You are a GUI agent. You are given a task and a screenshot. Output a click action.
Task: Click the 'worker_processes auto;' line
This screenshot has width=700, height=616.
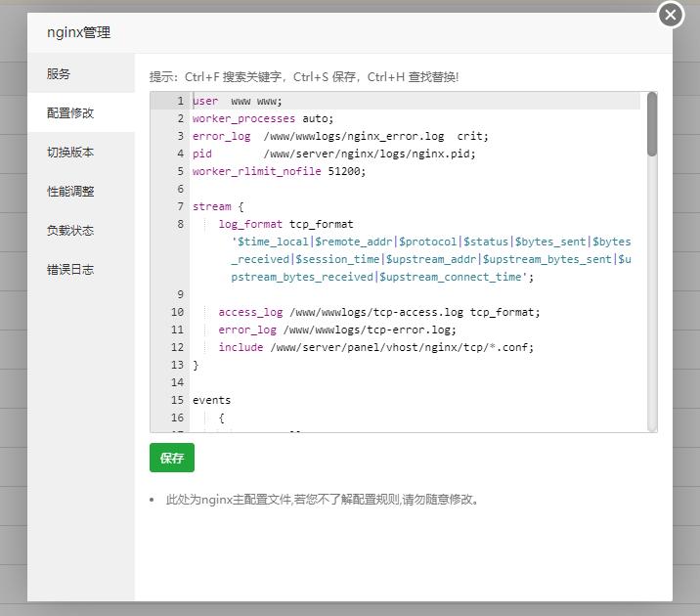click(262, 118)
